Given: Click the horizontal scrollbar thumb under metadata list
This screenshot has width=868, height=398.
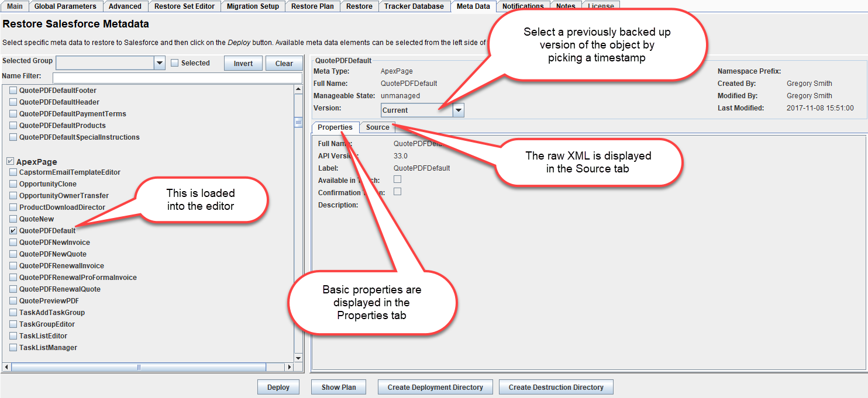Looking at the screenshot, I should pyautogui.click(x=139, y=367).
